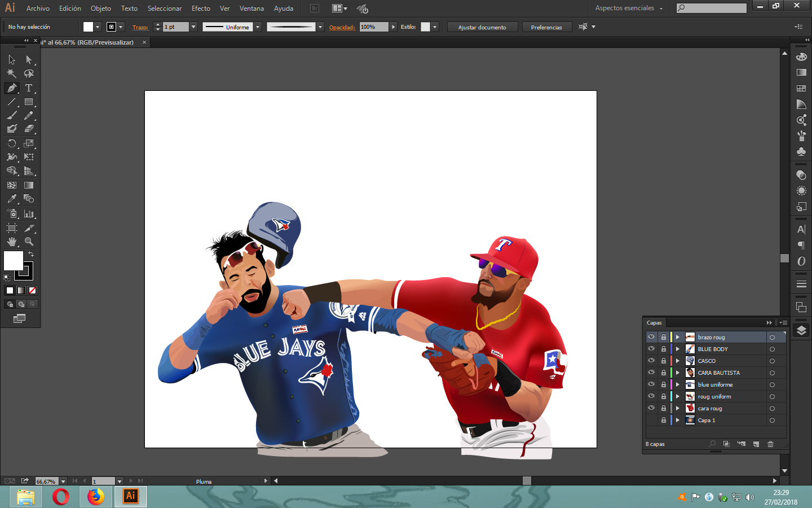812x508 pixels.
Task: Toggle visibility of BLUE BODY layer
Action: [651, 349]
